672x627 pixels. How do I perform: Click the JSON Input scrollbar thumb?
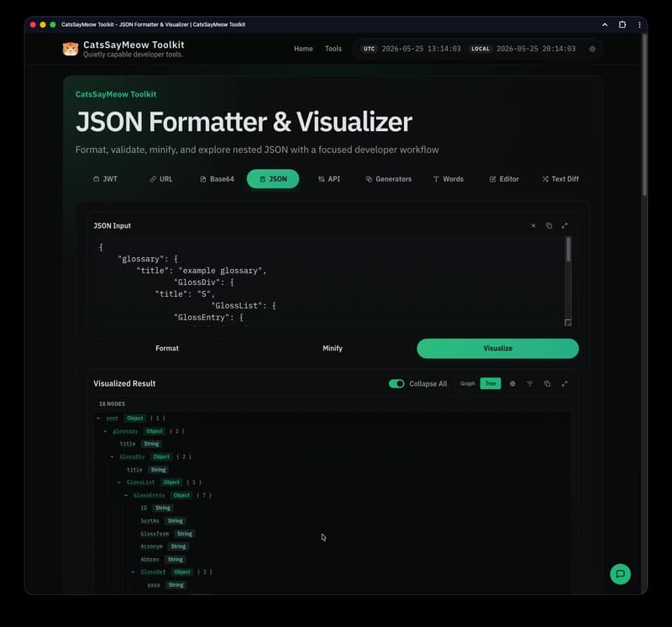[x=569, y=249]
